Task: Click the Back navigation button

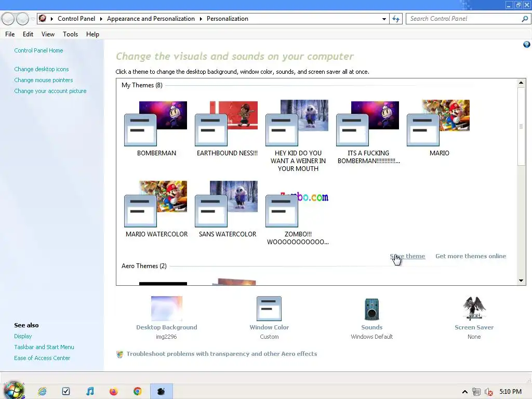Action: coord(8,19)
